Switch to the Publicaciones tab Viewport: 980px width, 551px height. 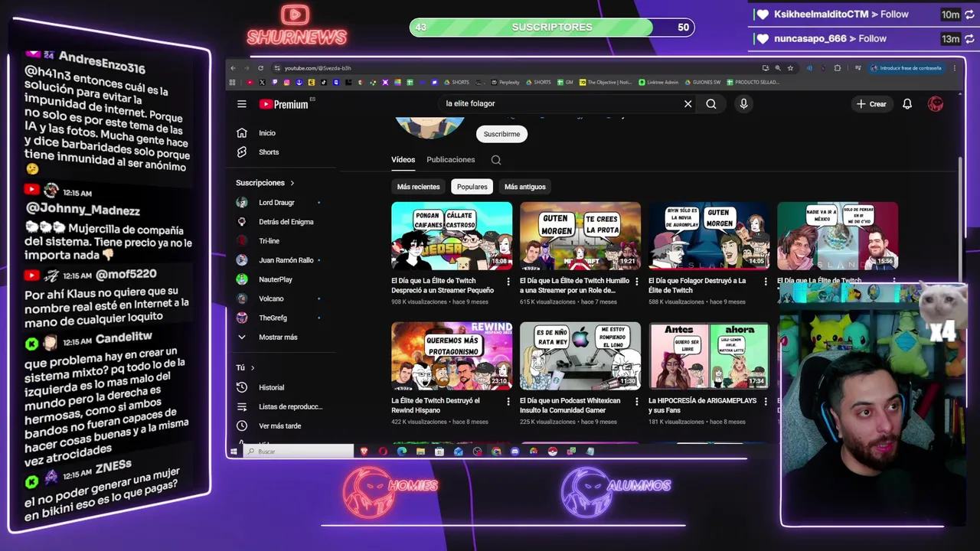pos(451,160)
